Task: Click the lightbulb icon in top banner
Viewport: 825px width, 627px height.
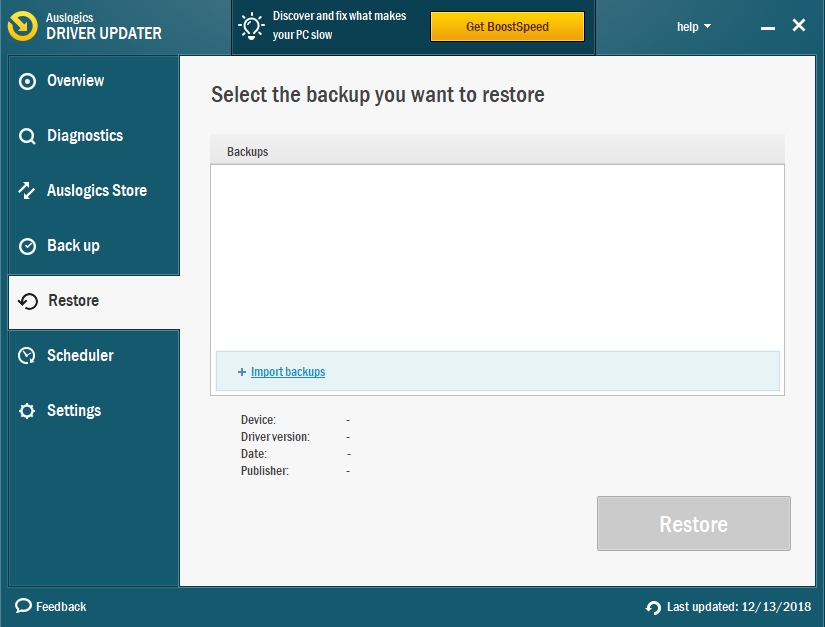Action: coord(254,26)
